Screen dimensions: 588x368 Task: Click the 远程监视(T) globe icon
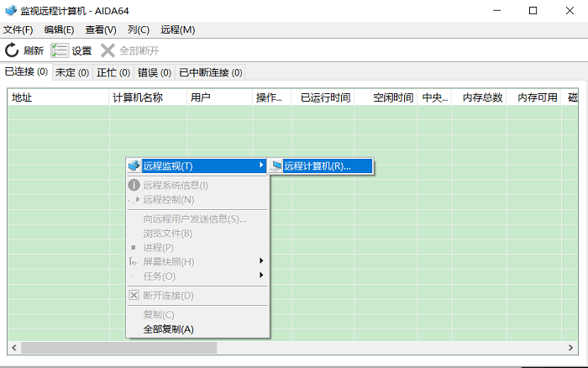134,166
